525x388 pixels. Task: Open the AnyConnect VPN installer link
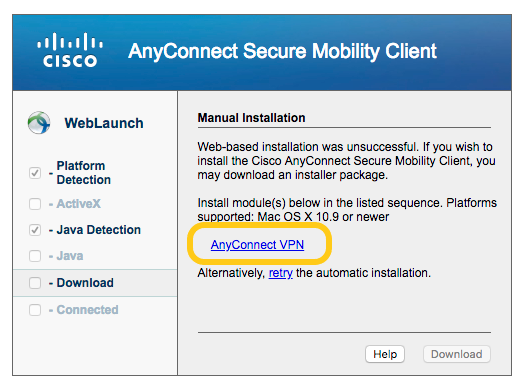click(257, 245)
